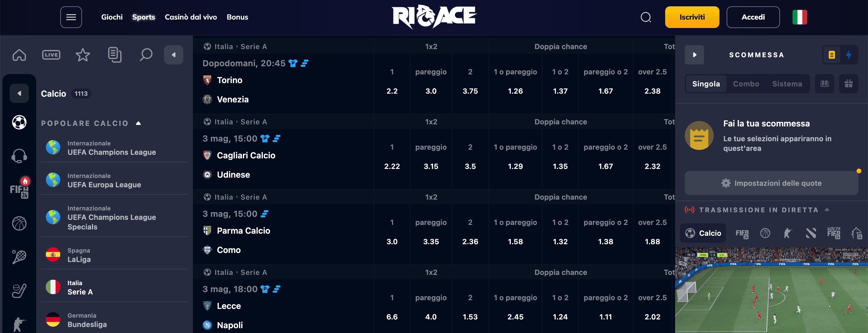The image size is (868, 333).
Task: Select the tennis sport icon
Action: tap(19, 257)
